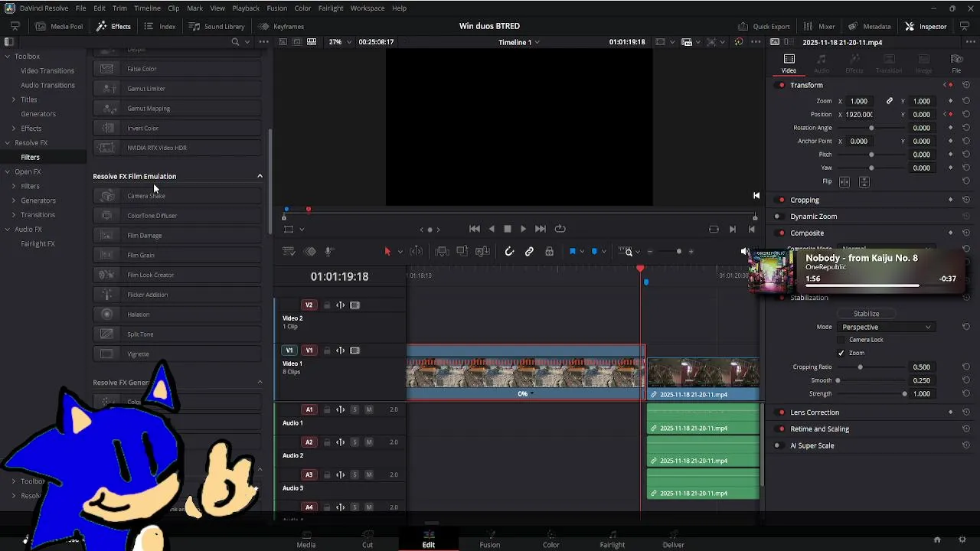This screenshot has width=980, height=551.
Task: Toggle the Effects panel button
Action: click(x=113, y=26)
